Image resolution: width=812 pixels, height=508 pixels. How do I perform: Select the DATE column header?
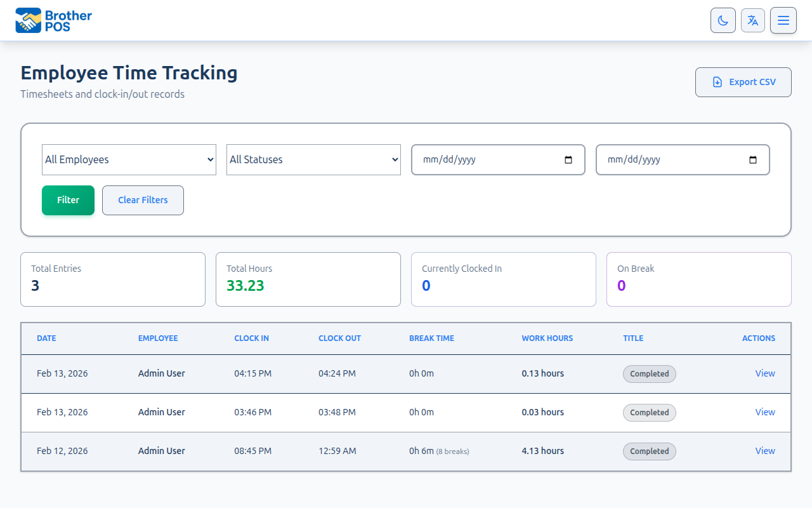point(46,338)
